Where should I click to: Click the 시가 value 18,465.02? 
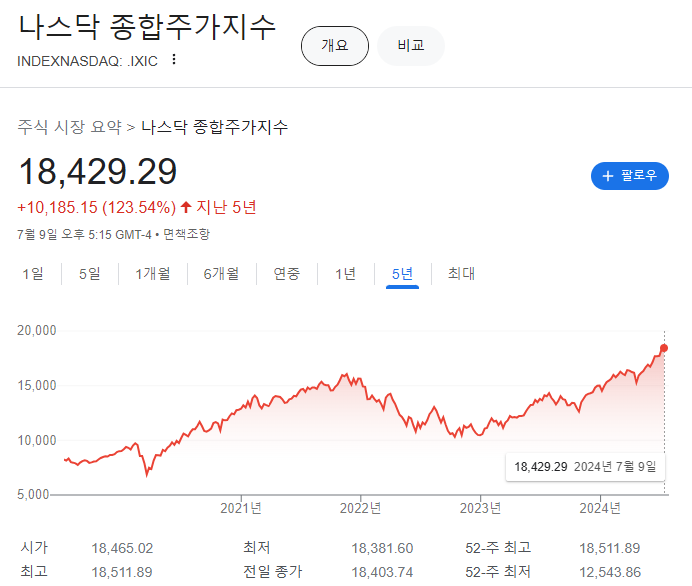tap(122, 548)
